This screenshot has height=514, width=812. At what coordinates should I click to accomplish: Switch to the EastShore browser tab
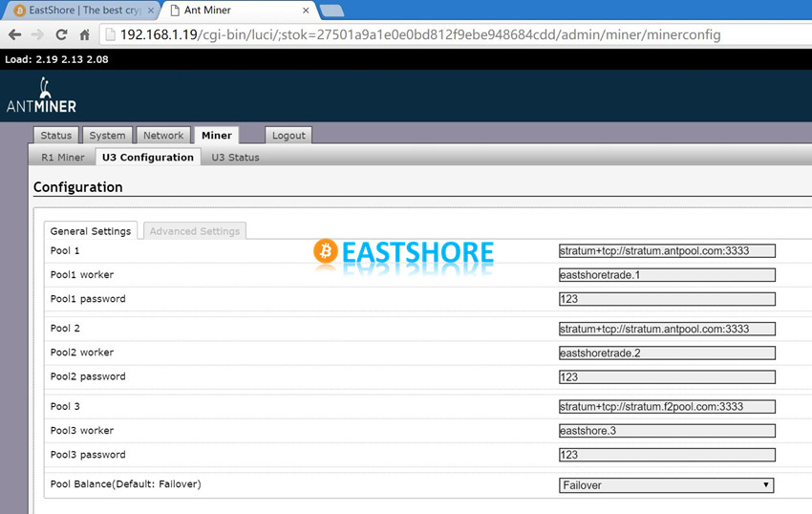pyautogui.click(x=83, y=11)
